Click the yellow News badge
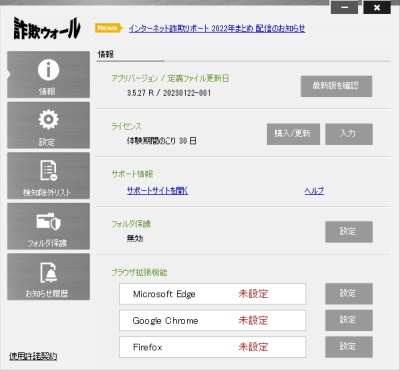The width and height of the screenshot is (400, 371). (x=109, y=28)
